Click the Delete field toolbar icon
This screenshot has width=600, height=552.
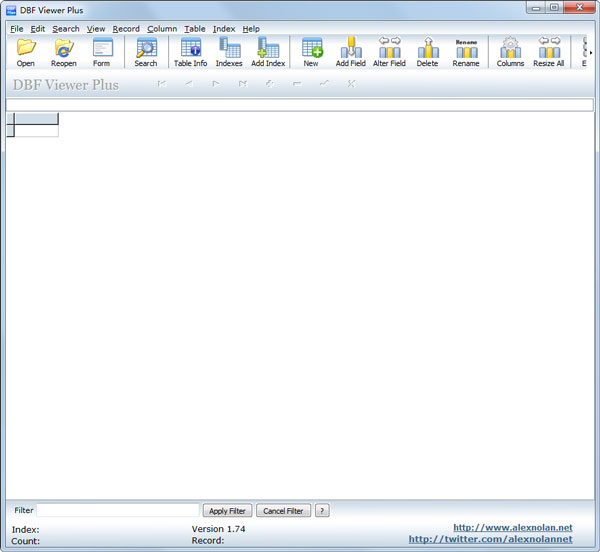pos(427,52)
